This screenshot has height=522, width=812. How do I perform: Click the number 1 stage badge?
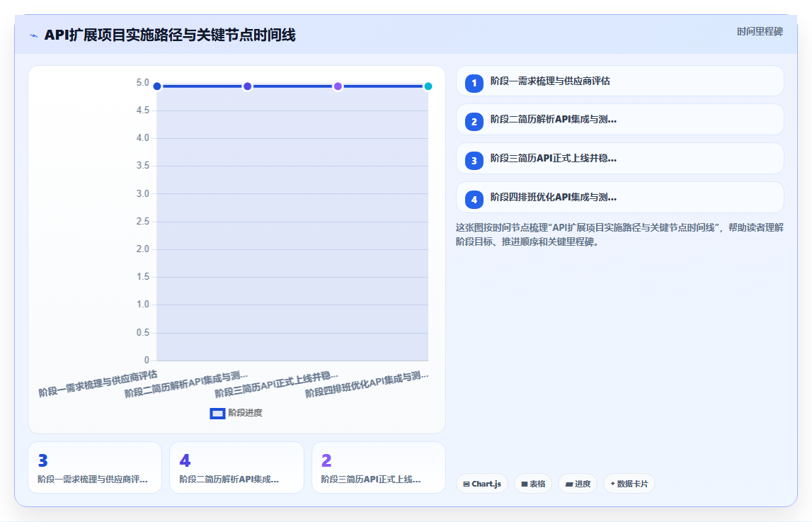click(474, 84)
